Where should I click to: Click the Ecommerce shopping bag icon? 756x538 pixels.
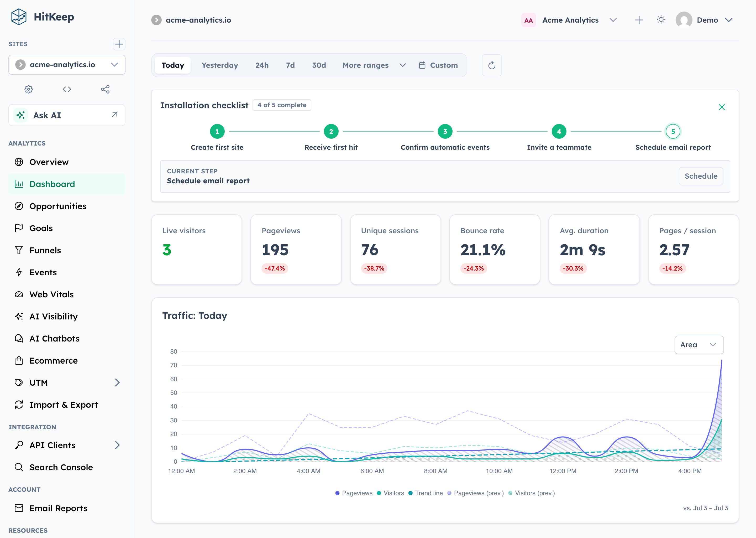coord(19,360)
